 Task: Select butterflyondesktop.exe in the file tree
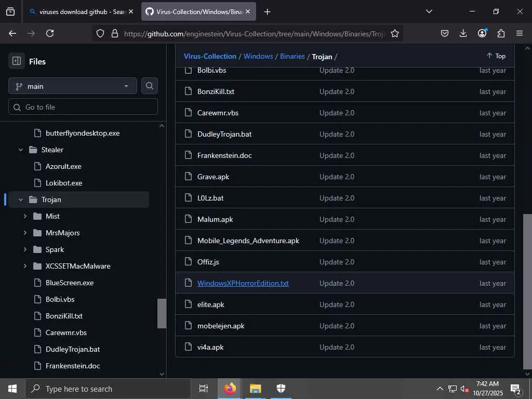(83, 133)
